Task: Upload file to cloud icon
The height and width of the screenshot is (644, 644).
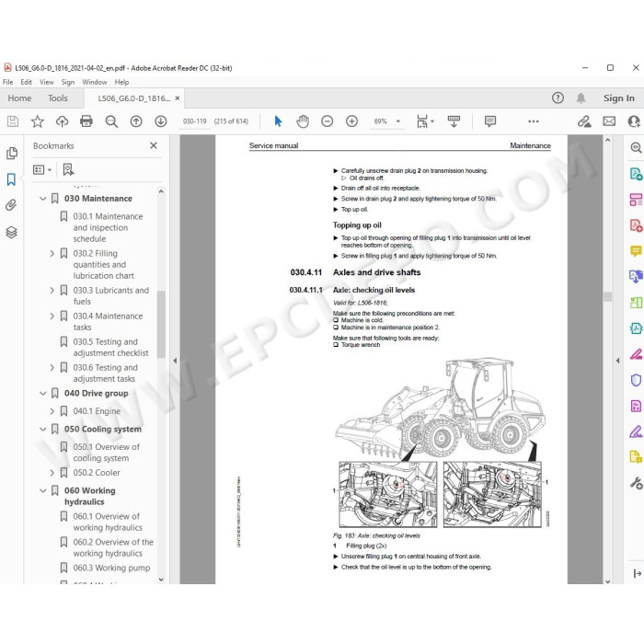Action: click(x=62, y=121)
